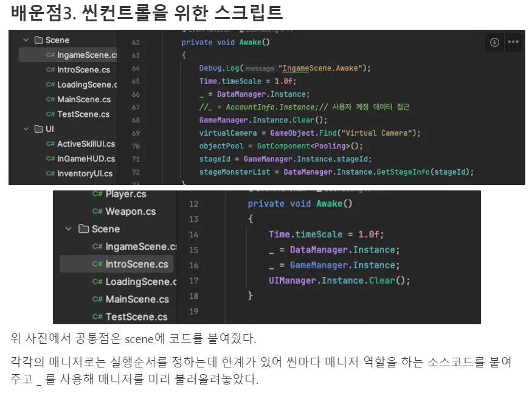Select IngameScene.cs in upper file tree

pos(68,55)
